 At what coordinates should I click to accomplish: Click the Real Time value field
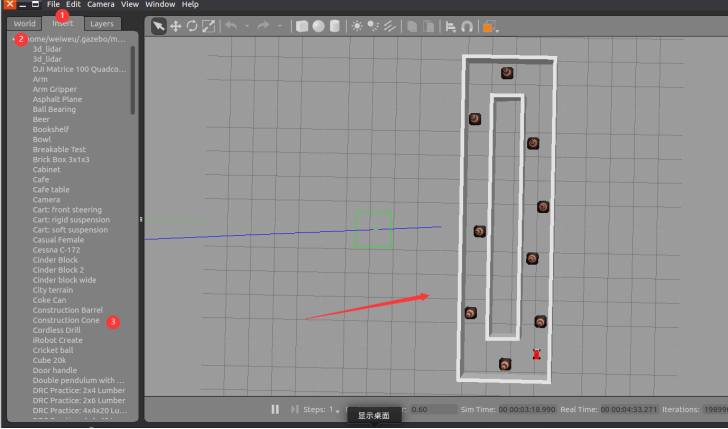(x=629, y=410)
